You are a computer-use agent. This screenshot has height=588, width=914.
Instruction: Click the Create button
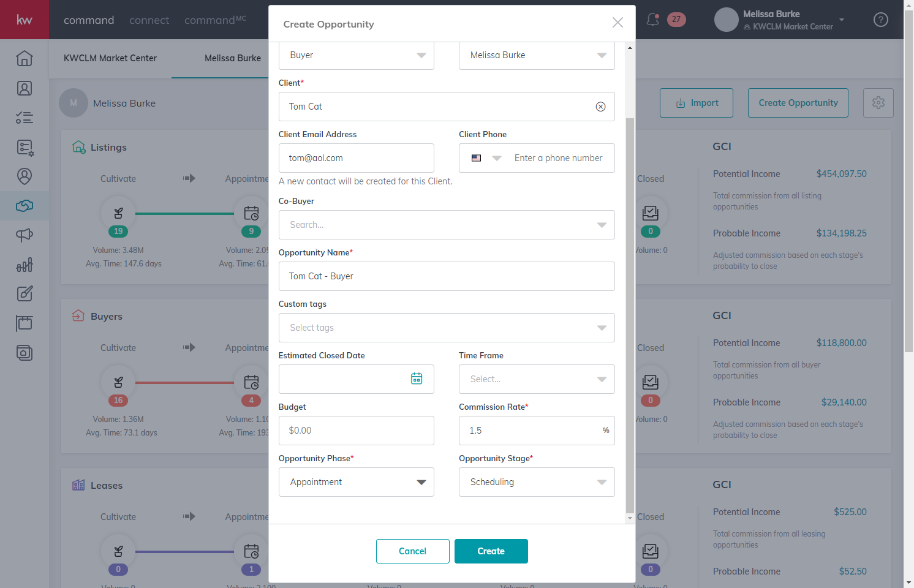click(491, 551)
